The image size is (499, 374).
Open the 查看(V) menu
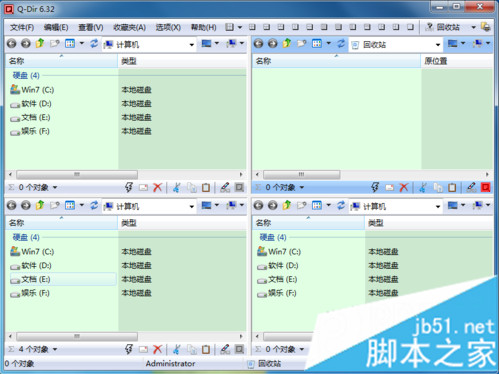coord(91,27)
